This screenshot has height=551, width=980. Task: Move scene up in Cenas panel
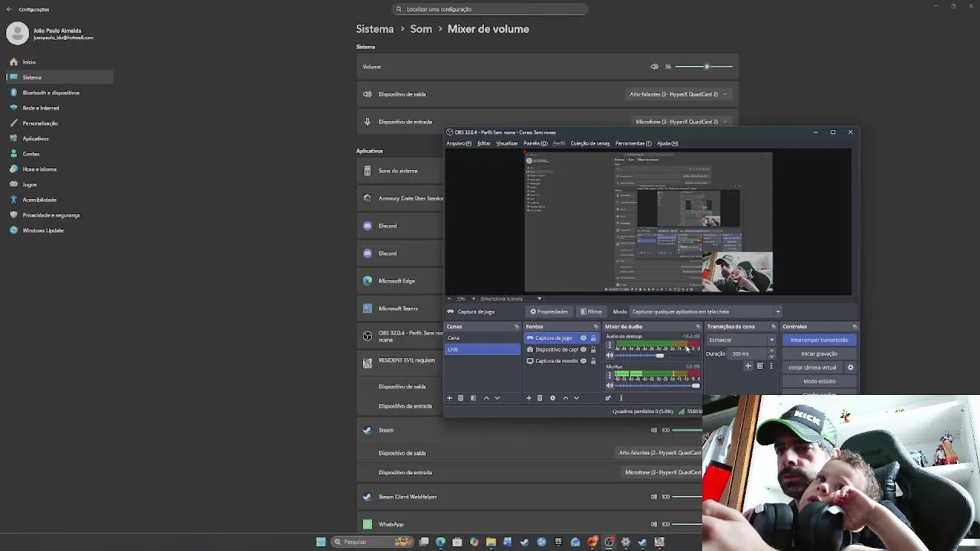(486, 398)
